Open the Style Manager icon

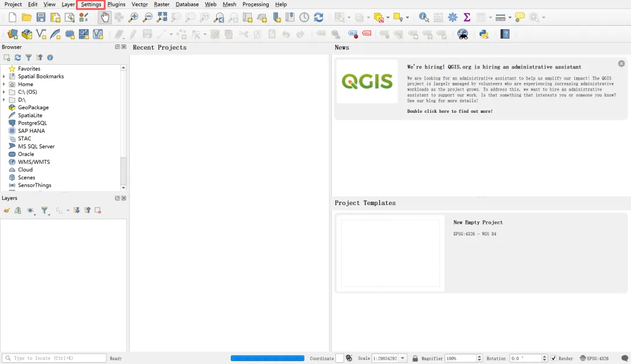[x=84, y=18]
